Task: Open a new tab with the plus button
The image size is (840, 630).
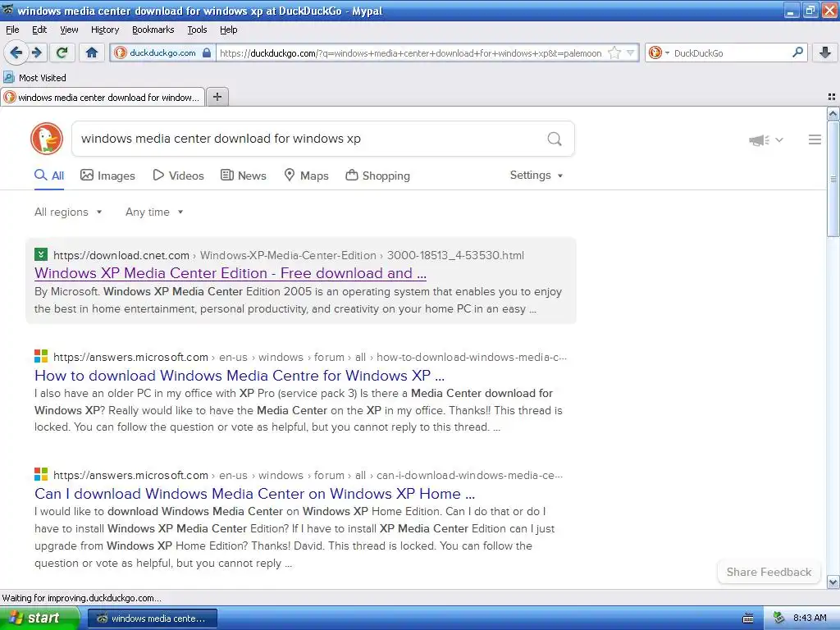Action: tap(217, 97)
